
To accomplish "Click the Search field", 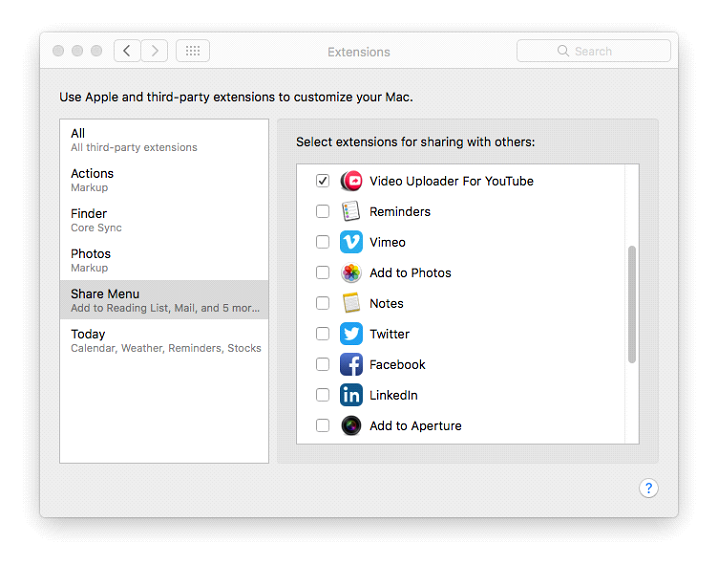I will 594,51.
